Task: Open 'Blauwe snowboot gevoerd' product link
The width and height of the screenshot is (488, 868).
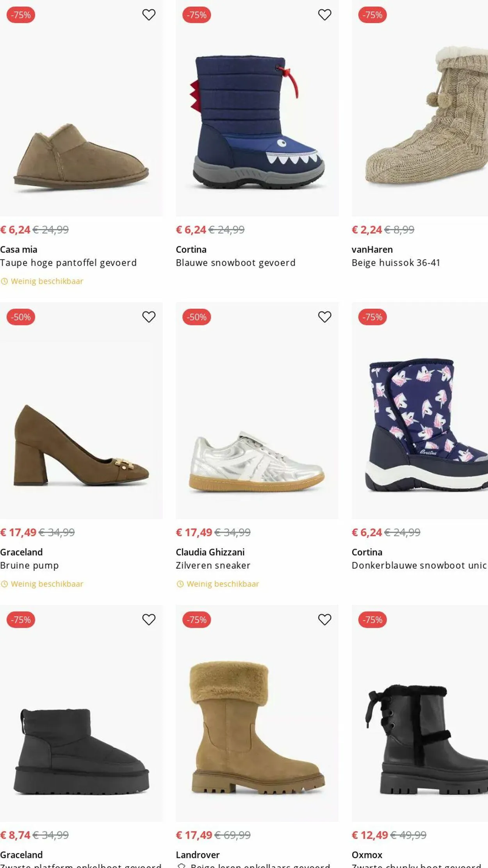Action: coord(235,263)
